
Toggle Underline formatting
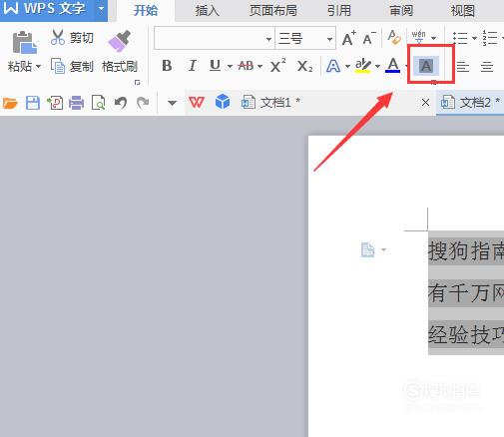click(216, 66)
